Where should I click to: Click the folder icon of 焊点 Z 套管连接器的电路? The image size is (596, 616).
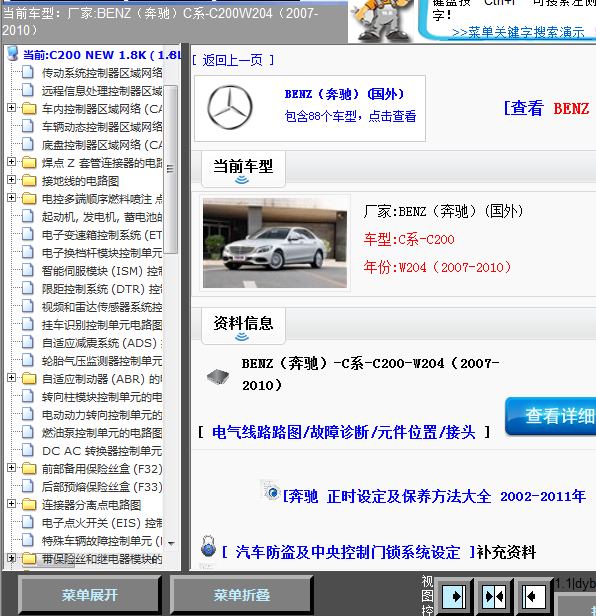point(29,162)
